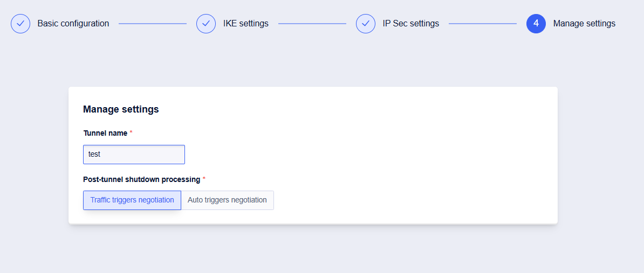The image size is (644, 273).
Task: Click red asterisk beside Post-tunnel shutdown processing
Action: 204,179
